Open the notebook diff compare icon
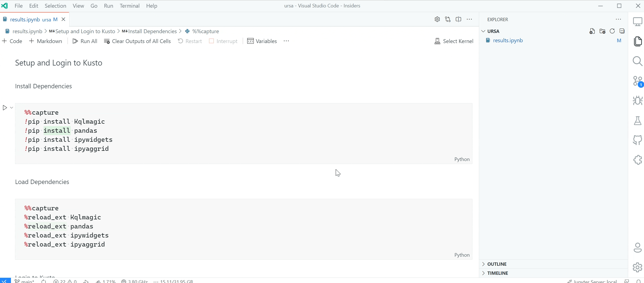The image size is (644, 283). point(448,19)
